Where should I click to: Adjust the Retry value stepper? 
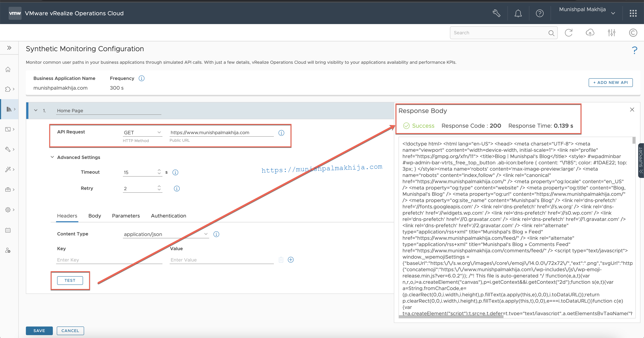click(159, 188)
